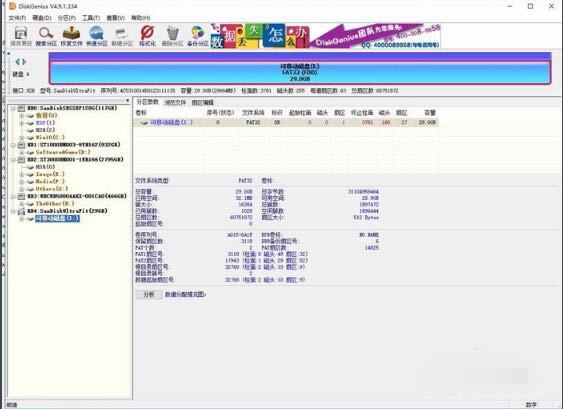Click the Save Changes (保存更改) toolbar icon
563x409 pixels.
point(21,36)
